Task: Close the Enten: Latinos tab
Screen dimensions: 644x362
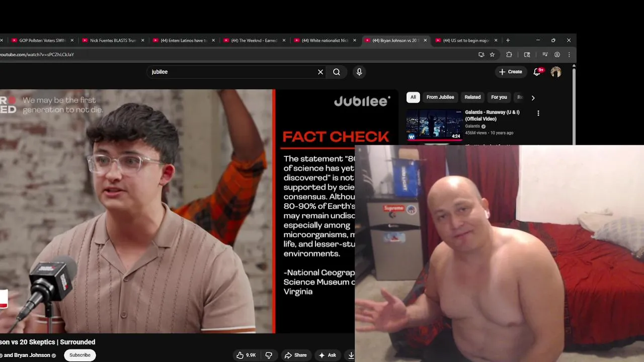Action: 213,40
